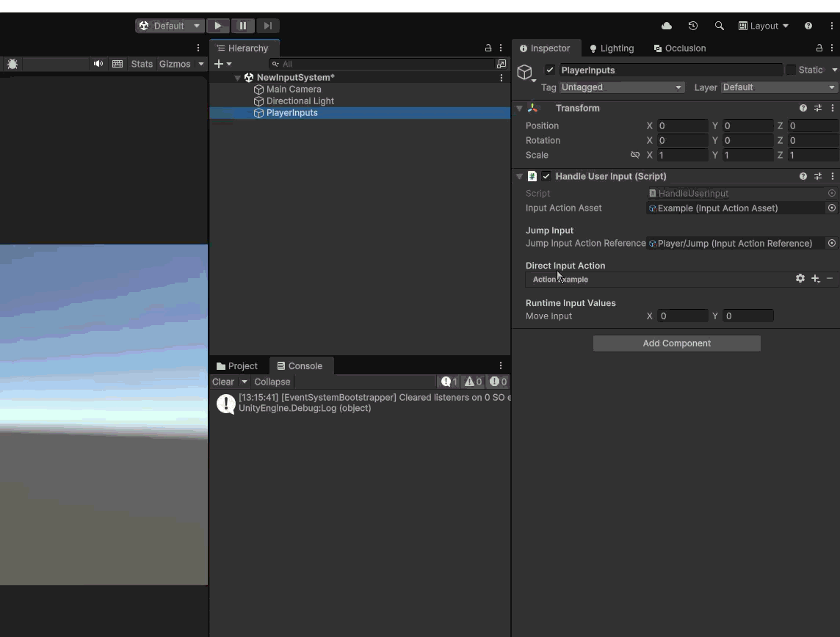Toggle scale constrained proportions link icon

pos(635,155)
